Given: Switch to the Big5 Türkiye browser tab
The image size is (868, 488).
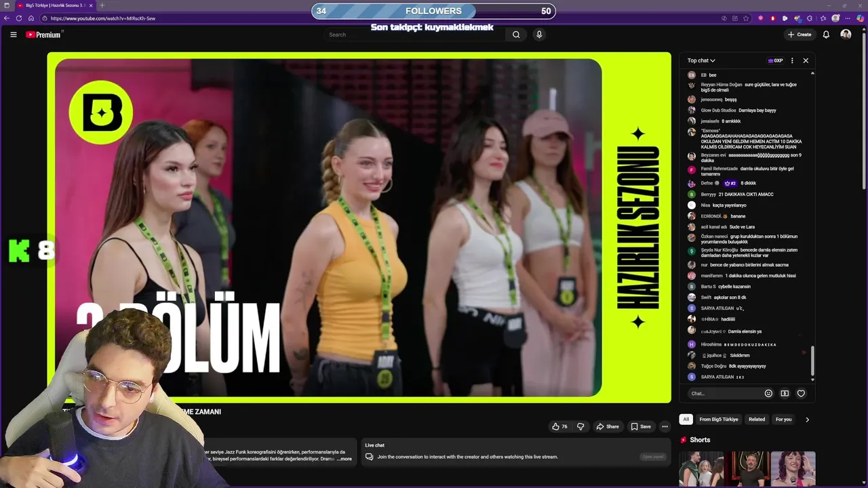Looking at the screenshot, I should coord(56,5).
